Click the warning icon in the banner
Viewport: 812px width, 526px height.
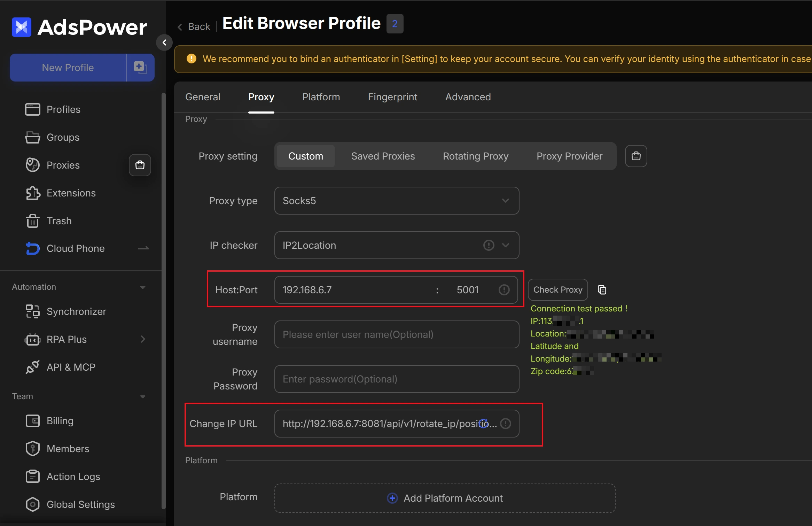191,59
